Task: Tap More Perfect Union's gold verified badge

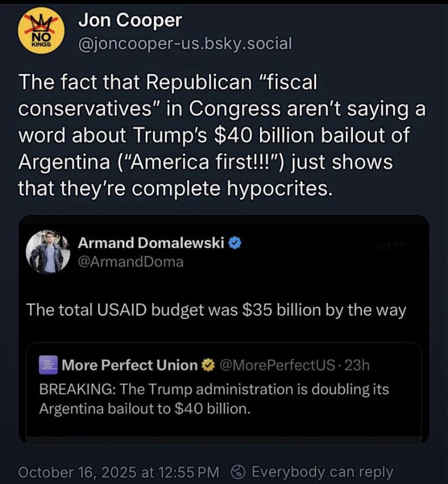Action: coord(207,366)
